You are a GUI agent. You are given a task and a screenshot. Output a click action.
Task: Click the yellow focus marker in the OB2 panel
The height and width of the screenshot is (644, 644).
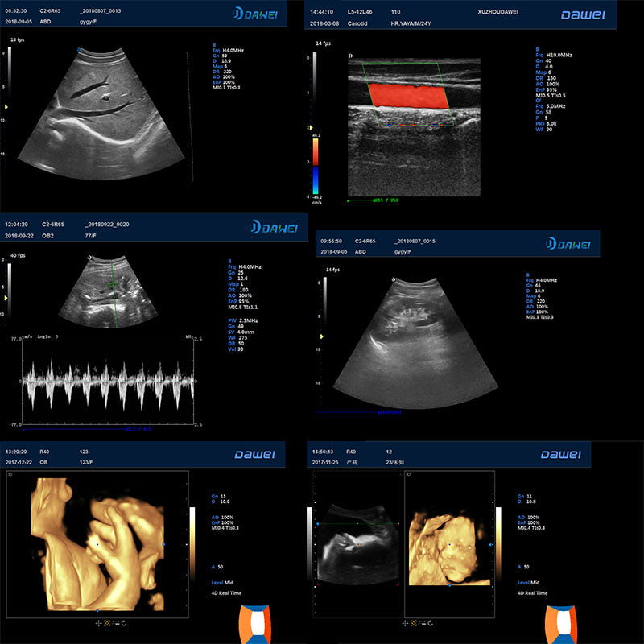click(6, 298)
